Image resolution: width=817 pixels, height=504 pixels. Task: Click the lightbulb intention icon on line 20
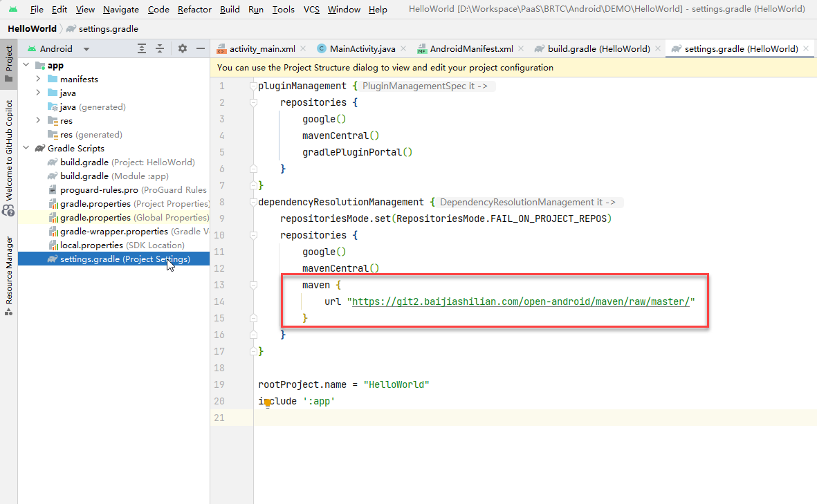point(267,402)
